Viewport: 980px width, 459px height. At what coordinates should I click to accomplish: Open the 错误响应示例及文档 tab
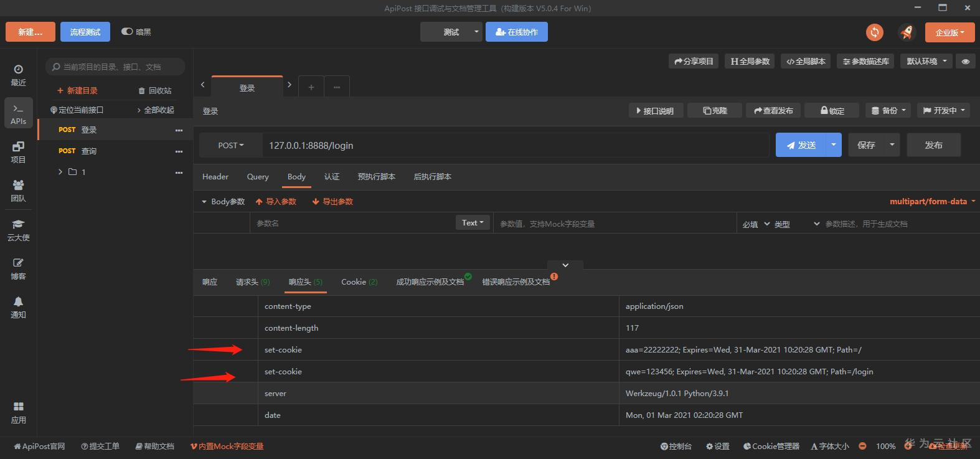[x=516, y=282]
